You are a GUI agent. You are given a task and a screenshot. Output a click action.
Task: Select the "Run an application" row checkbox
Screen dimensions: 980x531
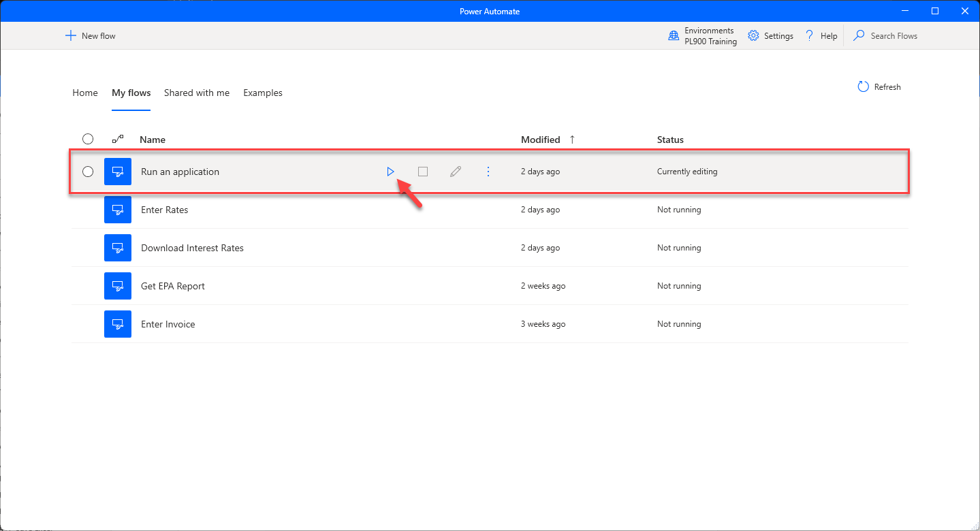[88, 172]
